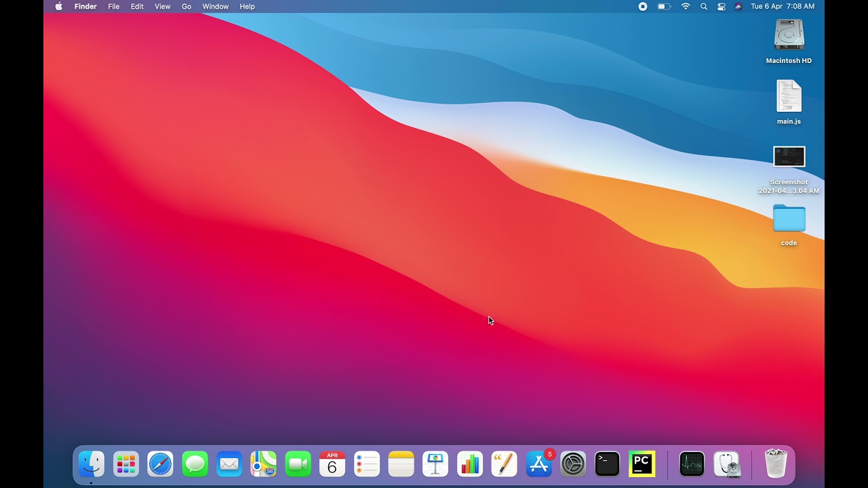Open Messages app in the Dock

click(x=195, y=464)
